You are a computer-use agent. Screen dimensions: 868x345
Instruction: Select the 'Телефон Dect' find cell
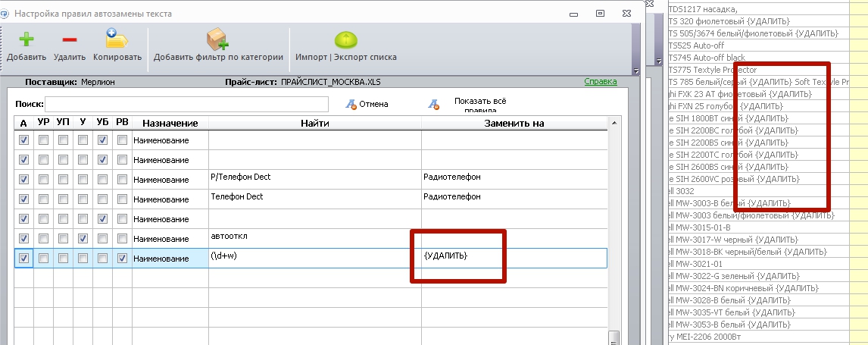click(x=315, y=199)
